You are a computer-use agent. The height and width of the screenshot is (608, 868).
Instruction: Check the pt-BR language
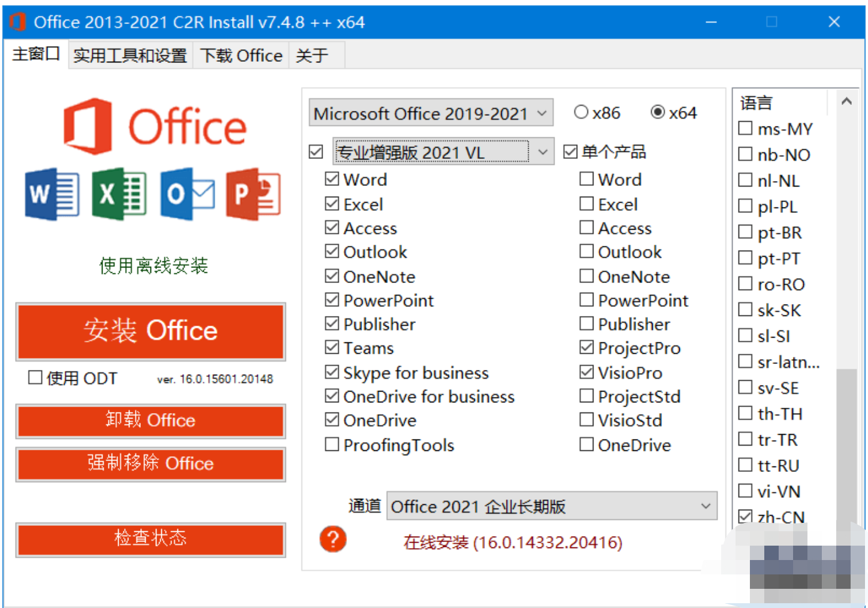coord(745,232)
